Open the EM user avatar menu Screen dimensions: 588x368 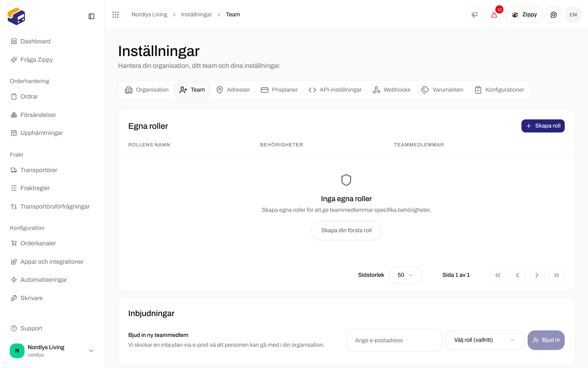point(573,15)
